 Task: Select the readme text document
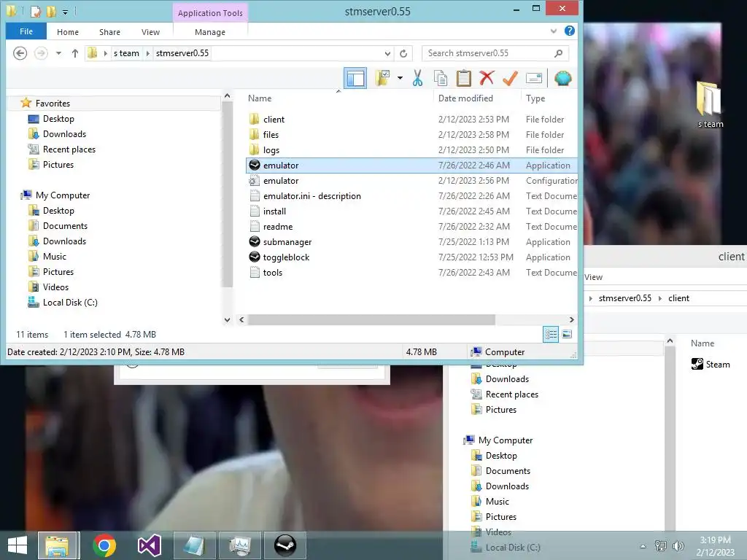tap(278, 227)
